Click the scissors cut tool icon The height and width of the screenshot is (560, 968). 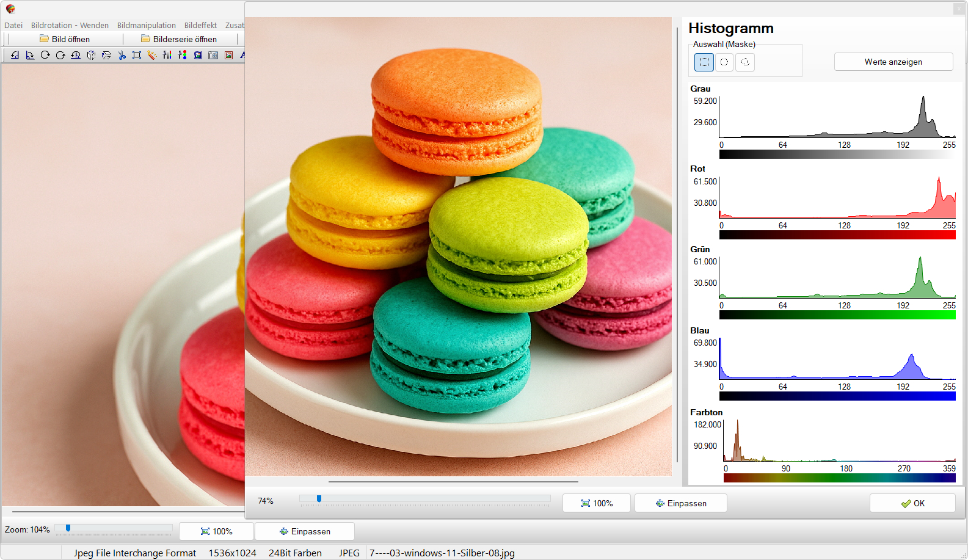coord(122,55)
